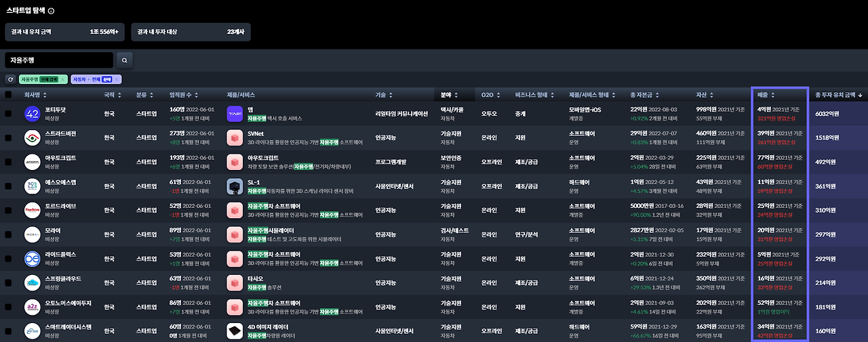Click the 타시오 product cube icon
Image resolution: width=868 pixels, height=342 pixels.
tap(235, 282)
